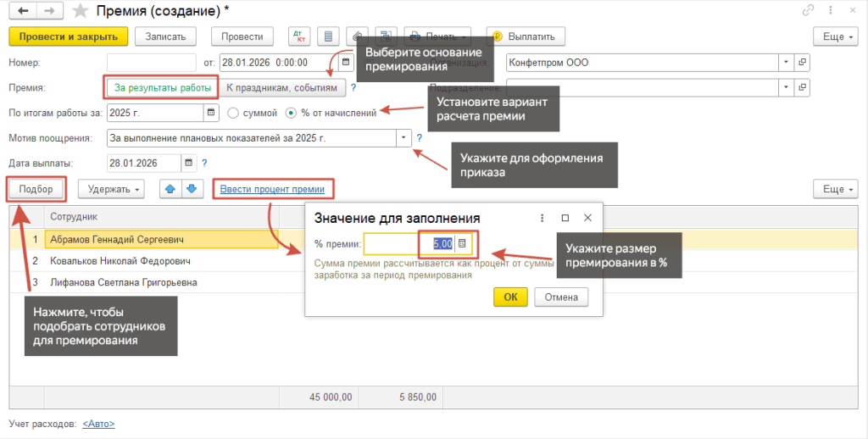Show help for Мотив поощрения field

pyautogui.click(x=419, y=138)
